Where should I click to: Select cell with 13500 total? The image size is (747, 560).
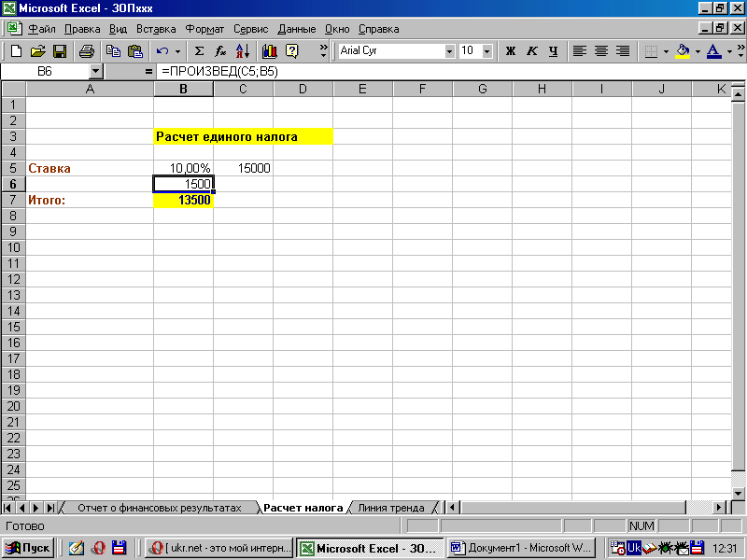pyautogui.click(x=183, y=200)
